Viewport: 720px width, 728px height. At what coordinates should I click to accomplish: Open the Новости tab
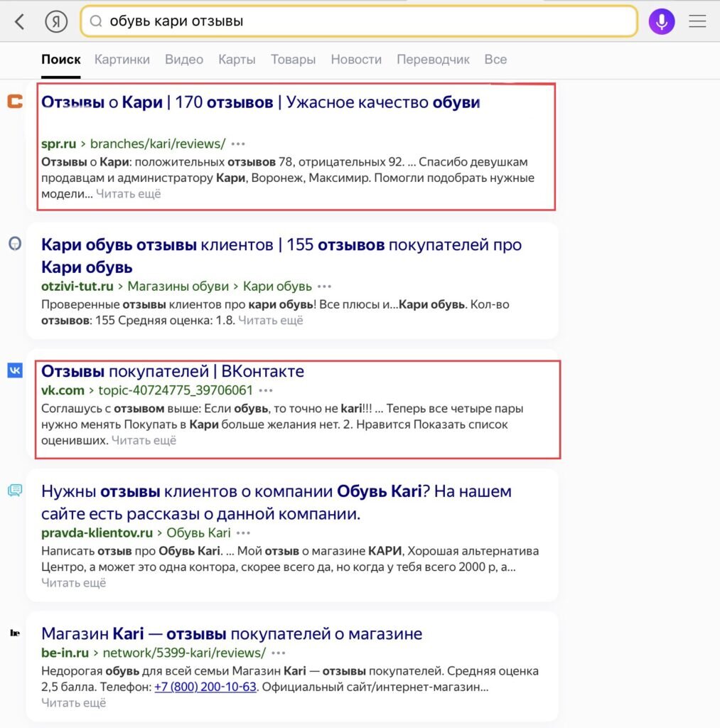[x=355, y=60]
